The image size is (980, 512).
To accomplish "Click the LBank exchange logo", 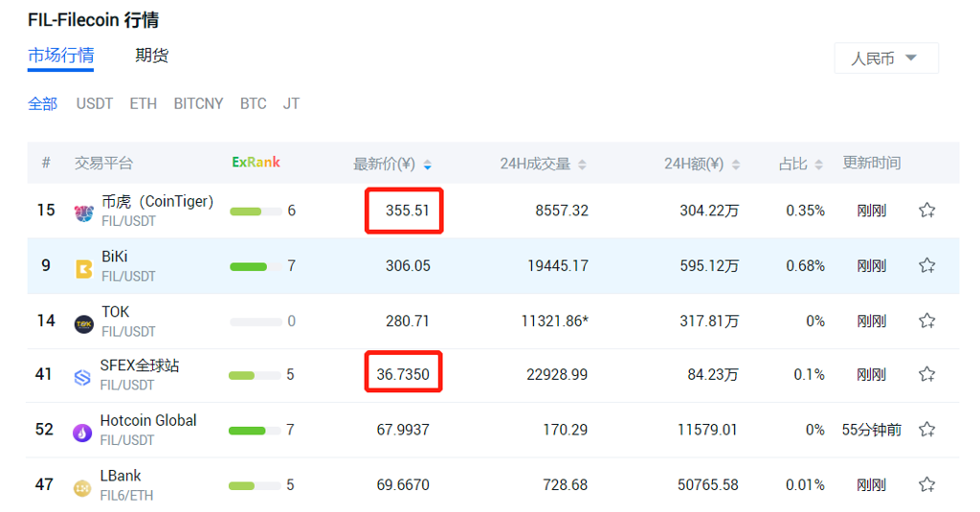I will pos(82,488).
